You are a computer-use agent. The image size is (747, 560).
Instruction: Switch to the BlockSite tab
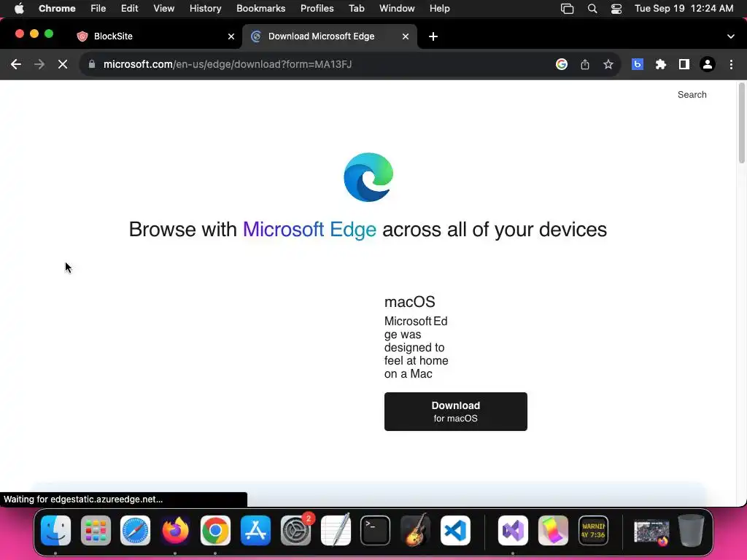(156, 36)
